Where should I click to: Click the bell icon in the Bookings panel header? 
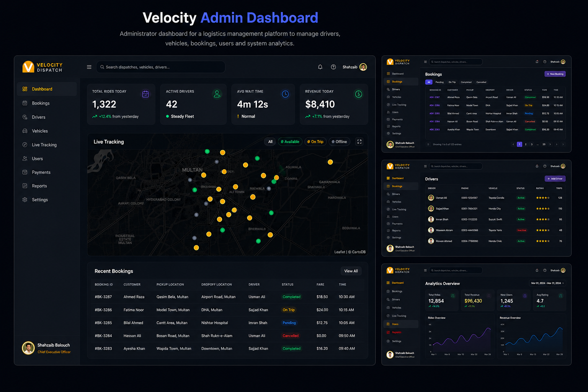(x=537, y=62)
